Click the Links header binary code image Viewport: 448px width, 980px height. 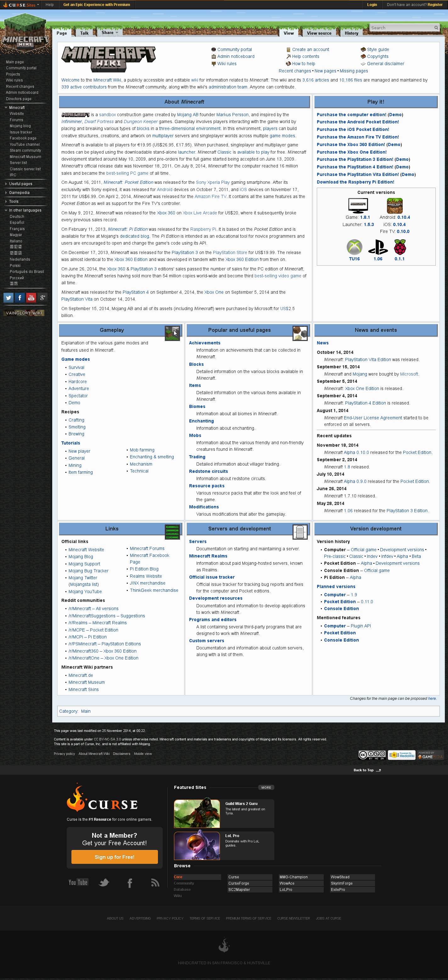[172, 532]
